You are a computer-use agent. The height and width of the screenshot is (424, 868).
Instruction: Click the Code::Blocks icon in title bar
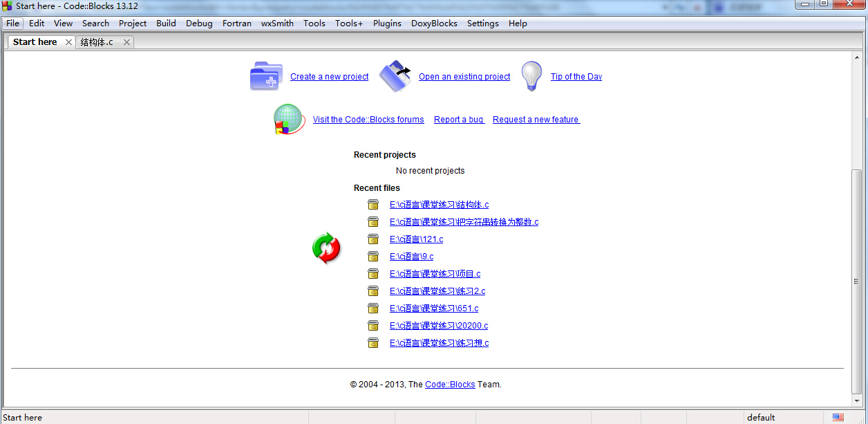(x=8, y=6)
